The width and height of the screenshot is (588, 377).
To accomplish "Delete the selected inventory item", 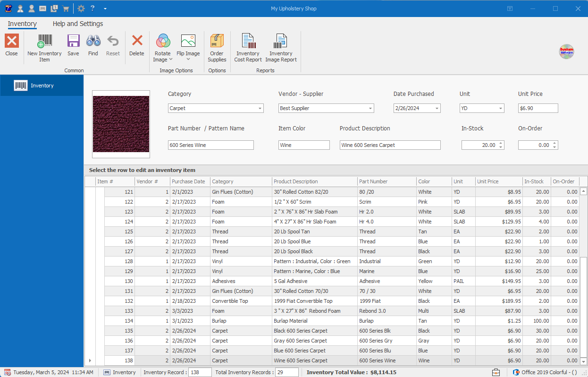I will 136,46.
